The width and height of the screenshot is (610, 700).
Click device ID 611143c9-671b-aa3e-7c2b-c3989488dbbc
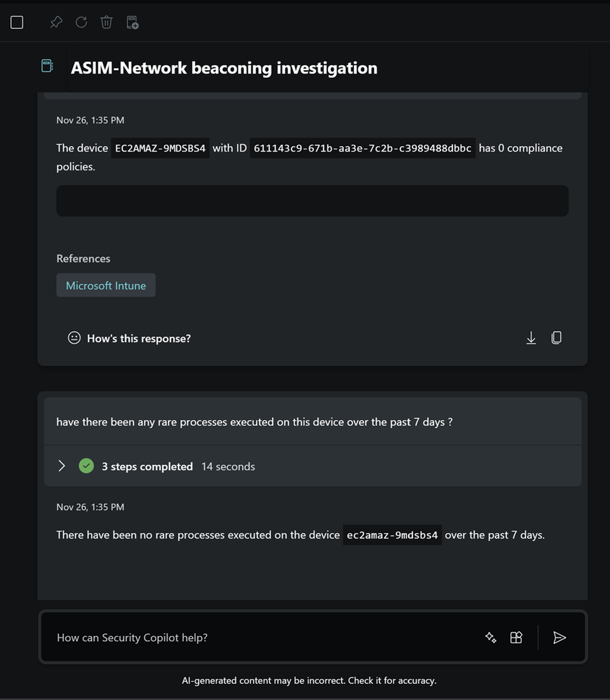(362, 149)
